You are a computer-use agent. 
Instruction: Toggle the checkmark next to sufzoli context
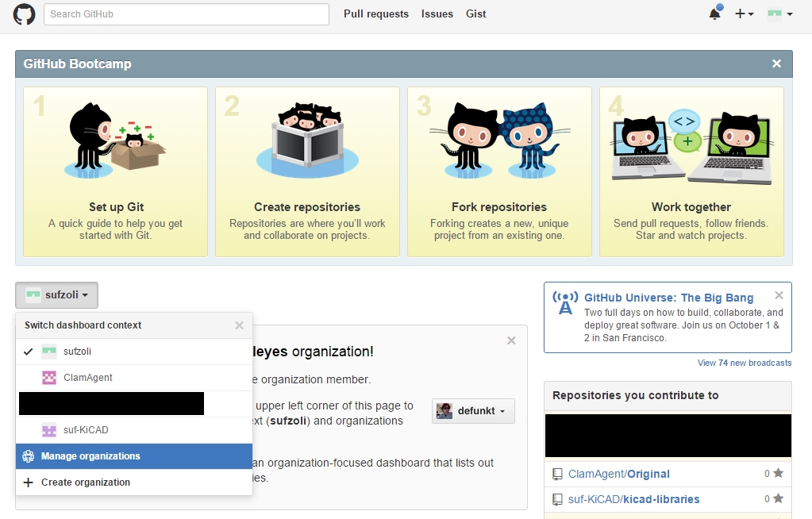pyautogui.click(x=29, y=352)
